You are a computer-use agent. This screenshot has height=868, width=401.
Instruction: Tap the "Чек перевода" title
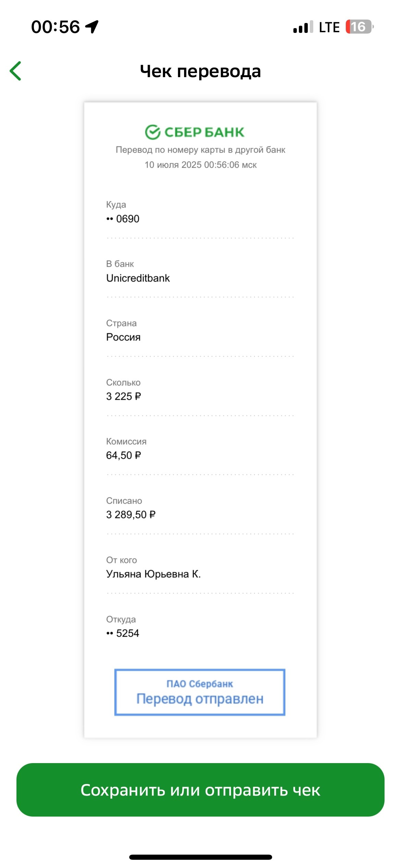coord(200,71)
